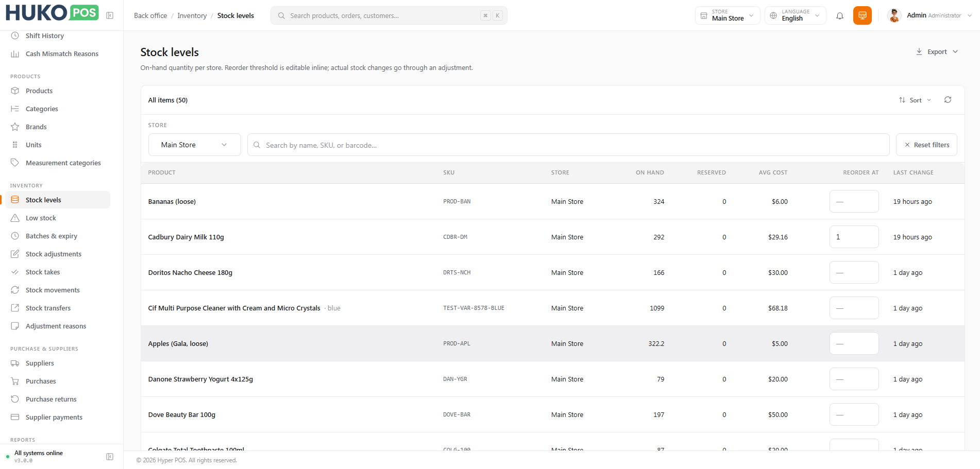Open notifications bell
Viewport: 980px width, 469px height.
click(x=840, y=15)
